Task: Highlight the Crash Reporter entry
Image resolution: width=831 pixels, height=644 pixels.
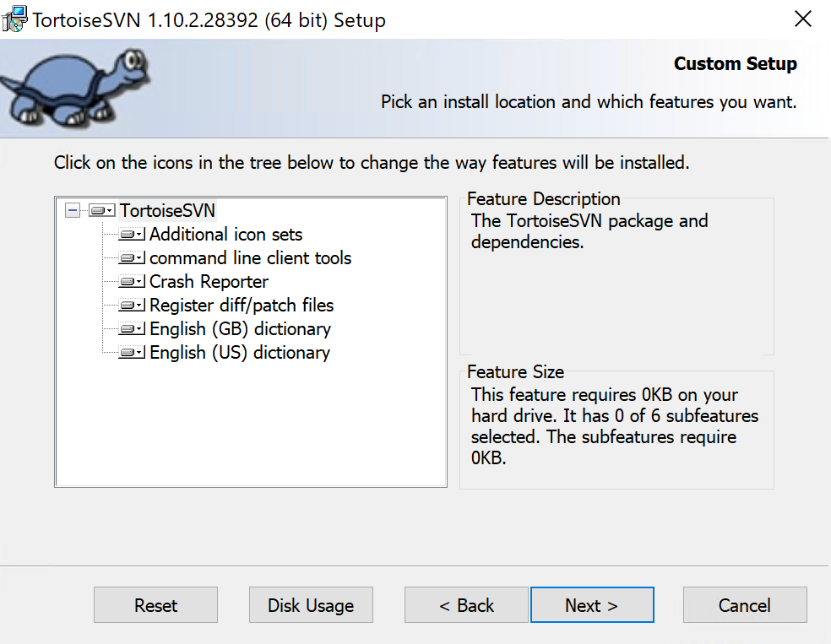Action: (209, 282)
